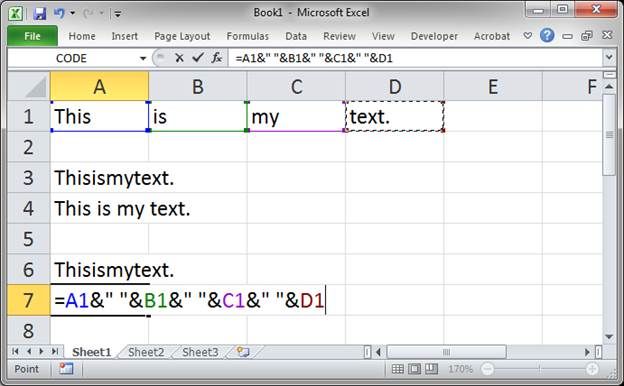Image resolution: width=624 pixels, height=386 pixels.
Task: Go to the Page Layout tab
Action: 182,36
